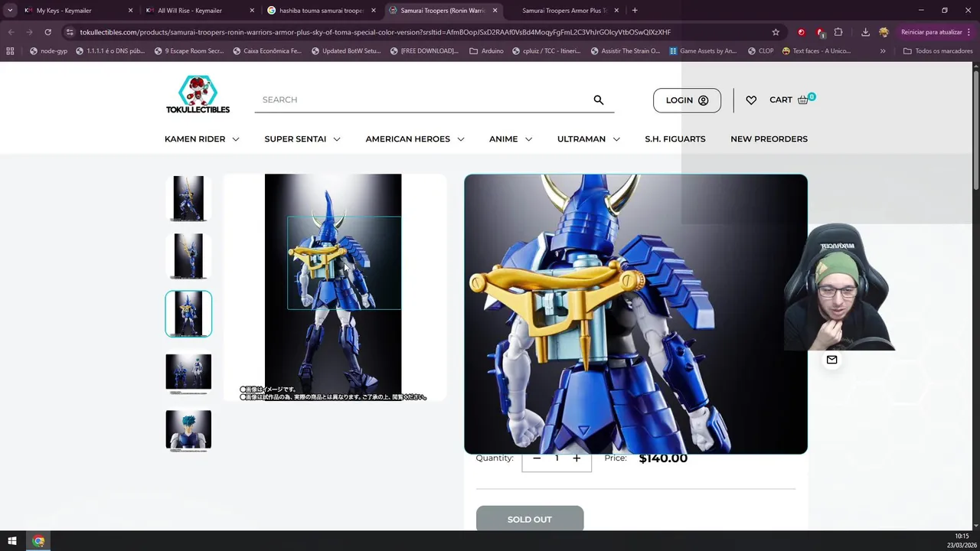Open the Todos os marcadores folder
This screenshot has width=980, height=551.
pyautogui.click(x=938, y=51)
